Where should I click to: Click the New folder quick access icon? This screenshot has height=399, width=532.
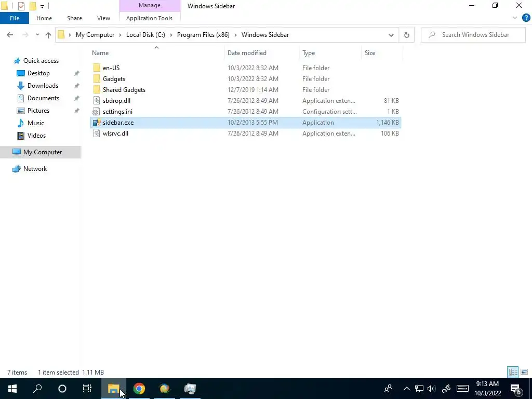pos(33,6)
